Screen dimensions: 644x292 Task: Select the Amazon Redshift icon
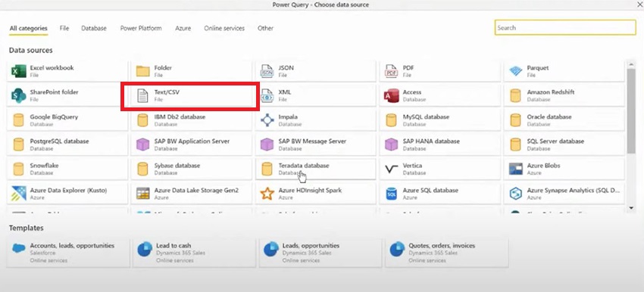pyautogui.click(x=515, y=95)
